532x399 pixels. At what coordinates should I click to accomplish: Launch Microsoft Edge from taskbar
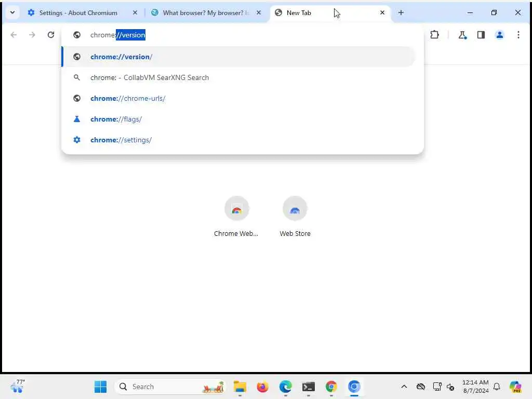tap(286, 387)
